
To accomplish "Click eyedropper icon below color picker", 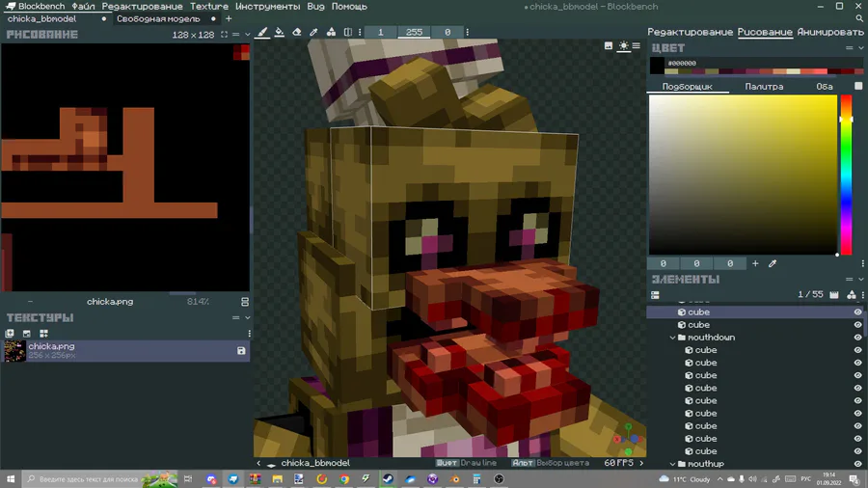I will coord(773,263).
